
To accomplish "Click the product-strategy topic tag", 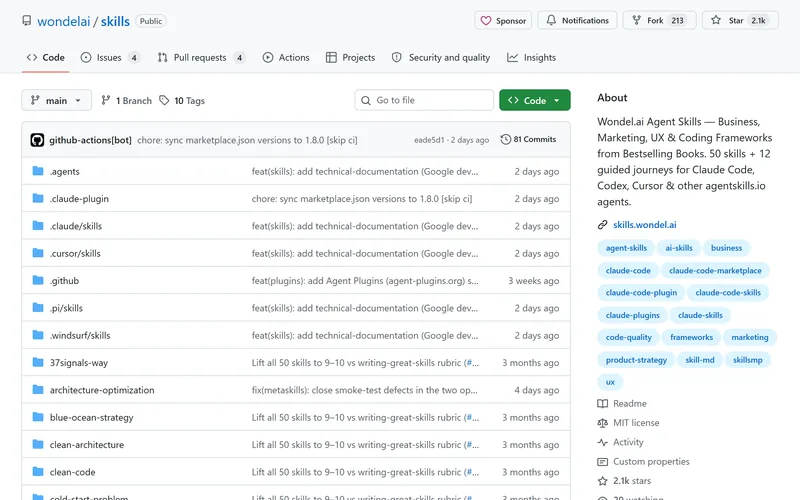I will (636, 360).
